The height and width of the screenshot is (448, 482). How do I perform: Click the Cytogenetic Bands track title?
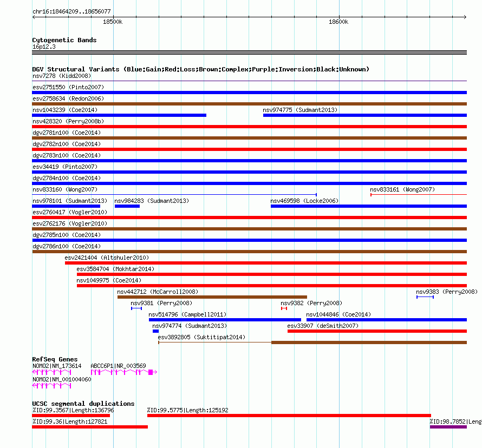click(x=64, y=40)
